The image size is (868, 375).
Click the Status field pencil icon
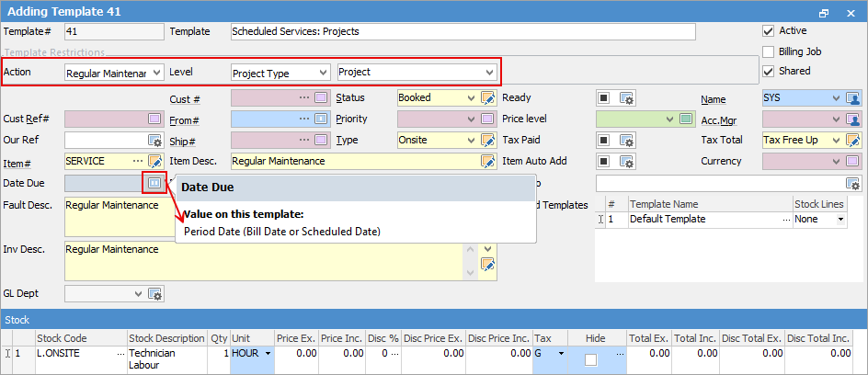[x=487, y=98]
